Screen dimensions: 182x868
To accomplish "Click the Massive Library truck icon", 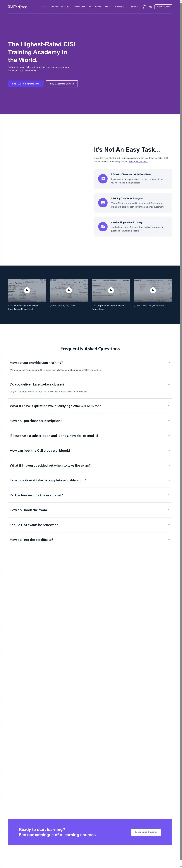I will click(x=103, y=226).
